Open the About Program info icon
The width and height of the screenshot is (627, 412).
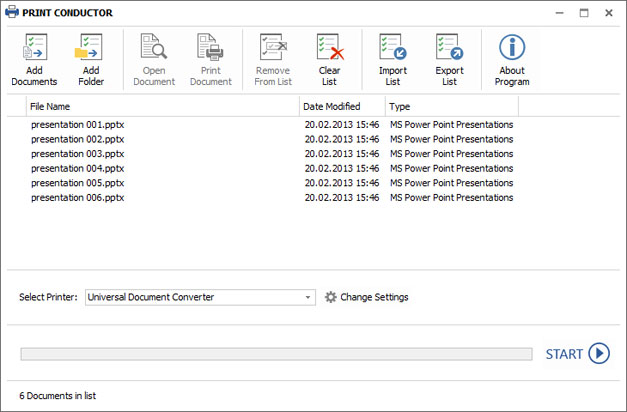[512, 47]
